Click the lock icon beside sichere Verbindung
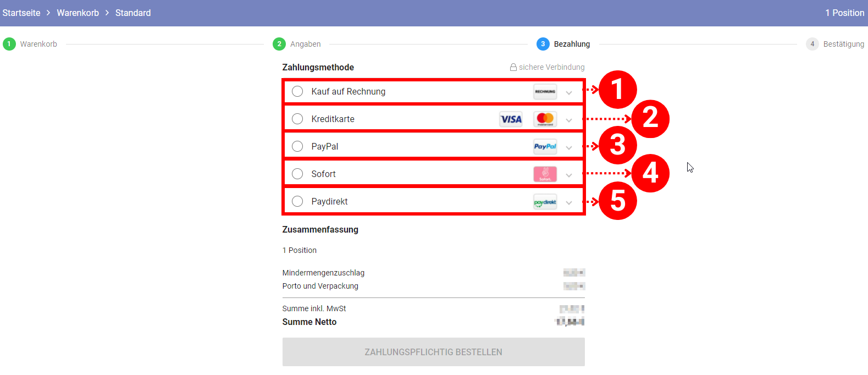 coord(513,67)
